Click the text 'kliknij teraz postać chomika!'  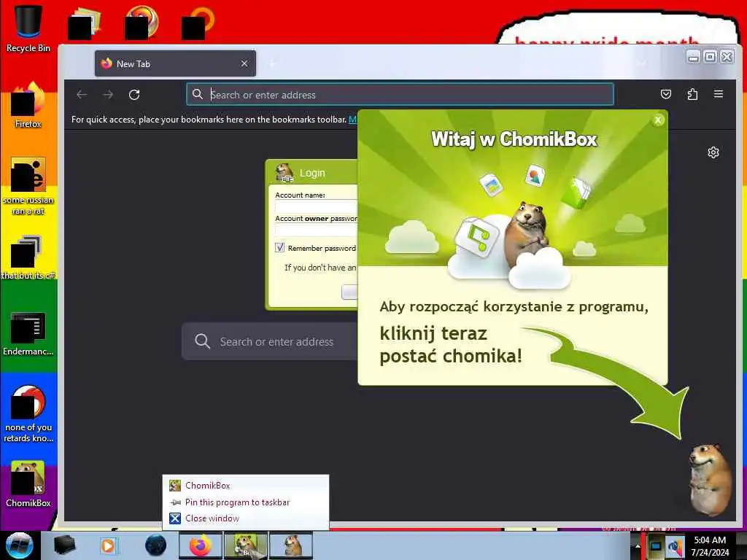point(451,345)
